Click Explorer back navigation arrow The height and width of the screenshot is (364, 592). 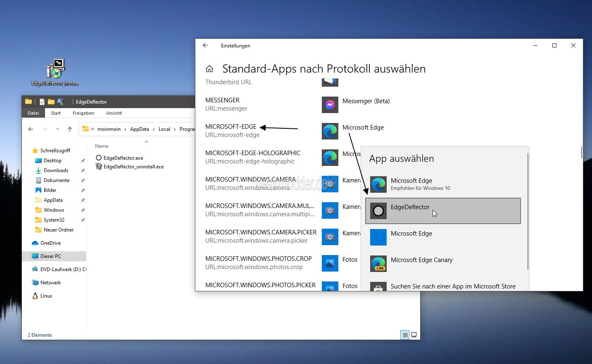pos(31,129)
